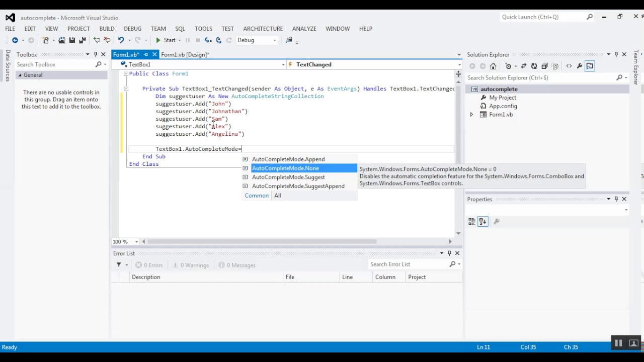Screen dimensions: 644x362
Task: Open Solution Explorer window position dropdown arrow
Action: (608, 54)
